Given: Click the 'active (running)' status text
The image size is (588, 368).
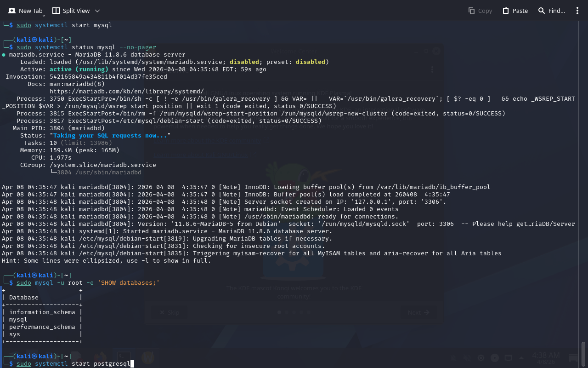Looking at the screenshot, I should pos(79,69).
